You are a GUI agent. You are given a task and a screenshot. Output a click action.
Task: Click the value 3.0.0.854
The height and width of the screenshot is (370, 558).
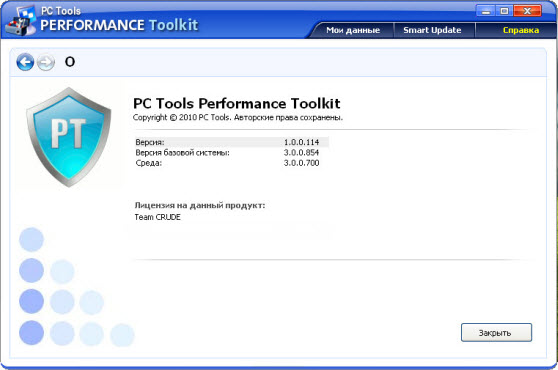[301, 153]
